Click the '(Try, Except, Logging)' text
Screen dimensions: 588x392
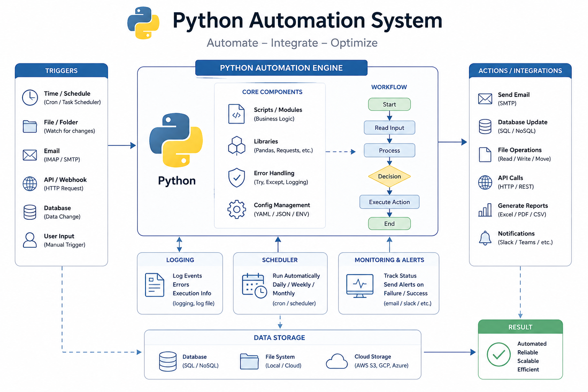pyautogui.click(x=281, y=182)
